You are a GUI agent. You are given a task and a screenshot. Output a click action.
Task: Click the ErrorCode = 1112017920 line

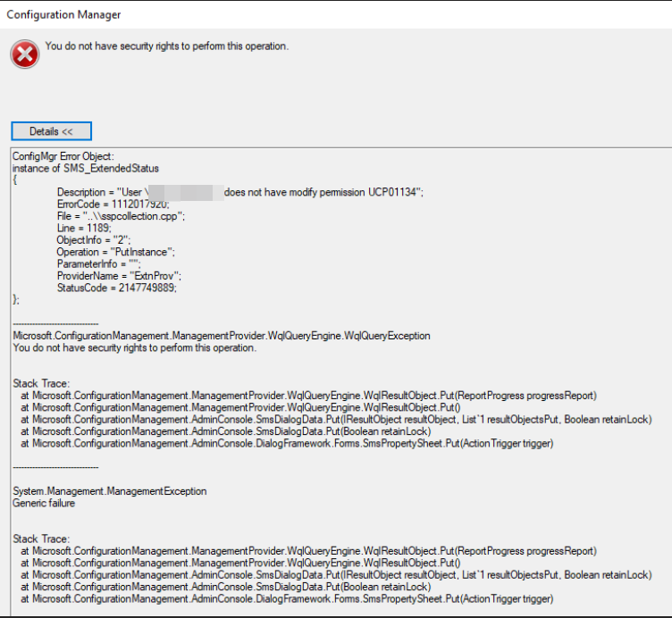113,205
